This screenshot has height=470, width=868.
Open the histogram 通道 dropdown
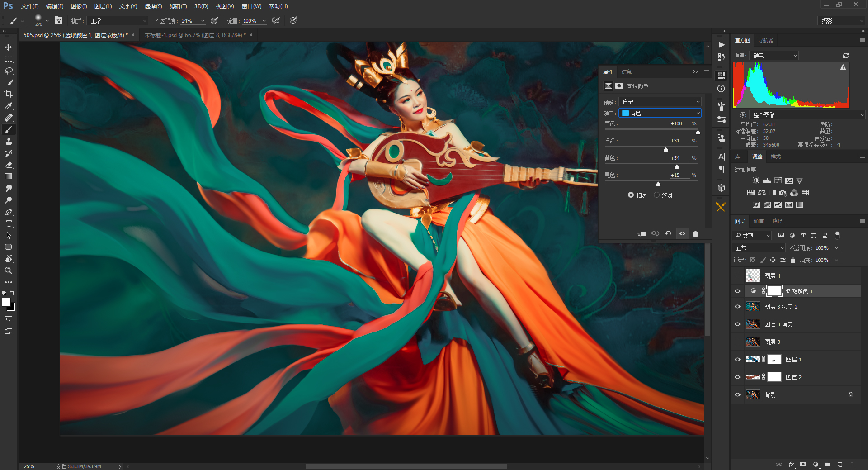click(774, 56)
